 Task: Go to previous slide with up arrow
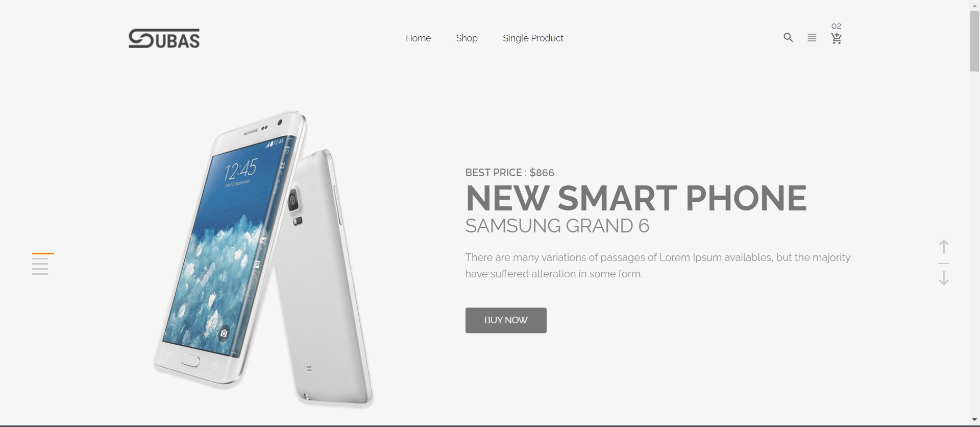tap(944, 247)
